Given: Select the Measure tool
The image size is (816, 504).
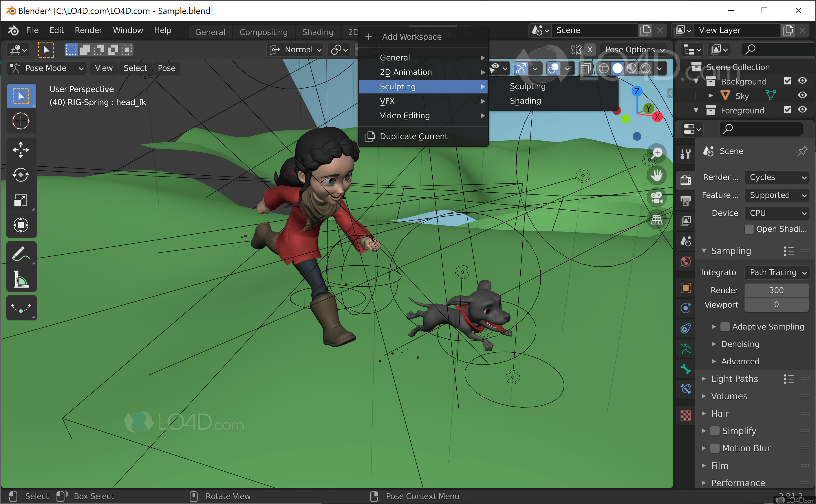Looking at the screenshot, I should [x=21, y=279].
